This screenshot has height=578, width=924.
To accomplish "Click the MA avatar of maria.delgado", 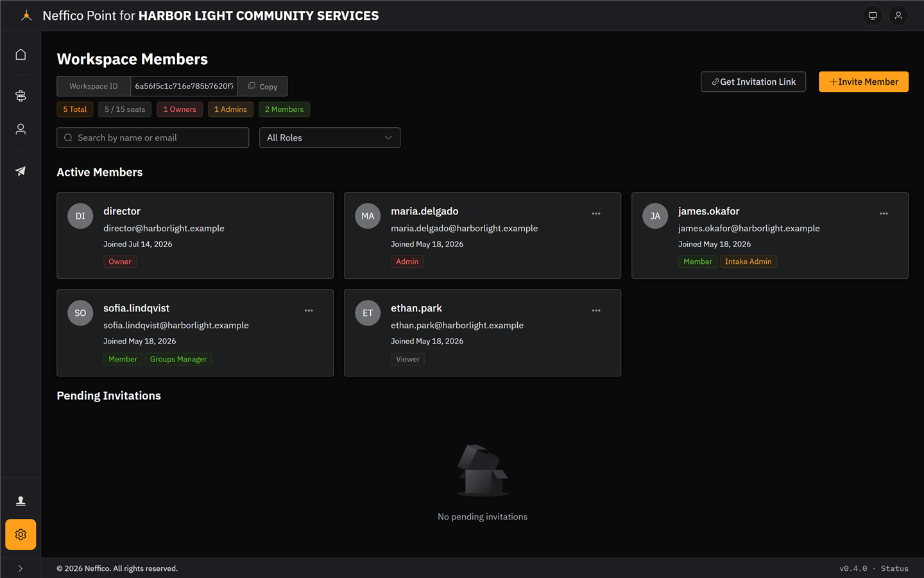I will (x=368, y=216).
